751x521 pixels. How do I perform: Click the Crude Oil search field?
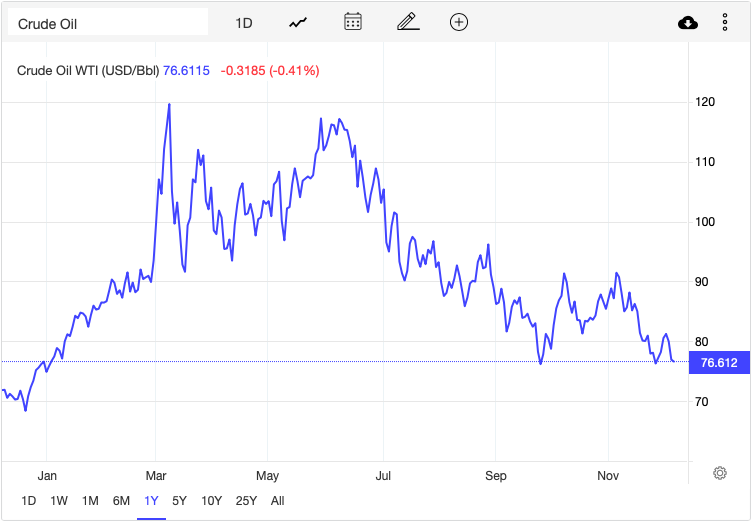108,22
